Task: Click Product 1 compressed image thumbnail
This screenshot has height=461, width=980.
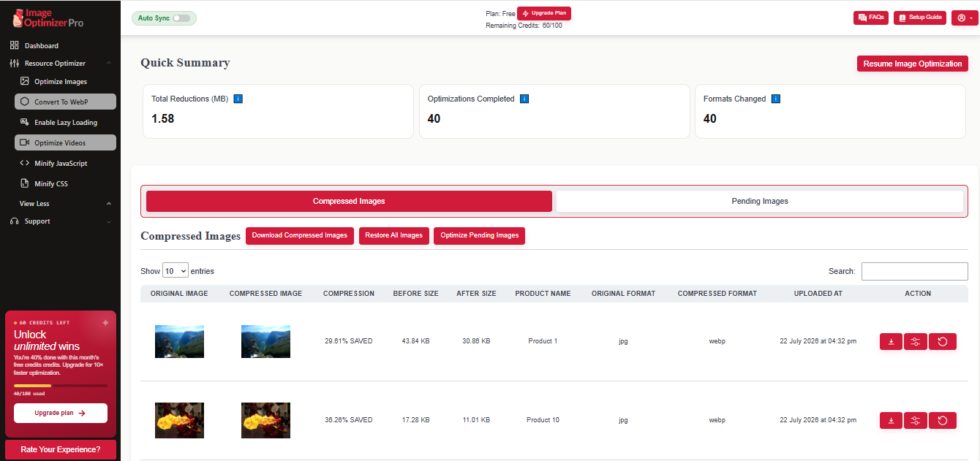Action: click(265, 341)
